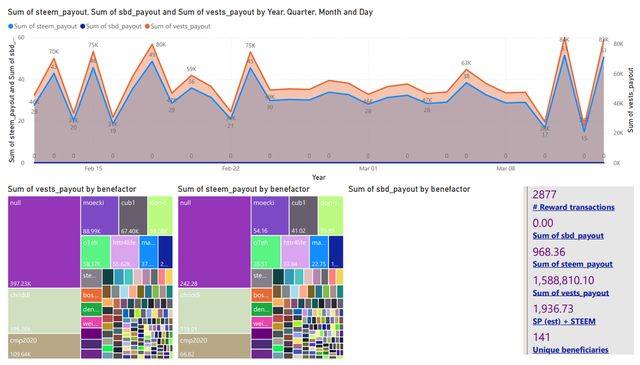Image resolution: width=640 pixels, height=365 pixels.
Task: Open the Sum of vests_payout card link
Action: click(570, 293)
